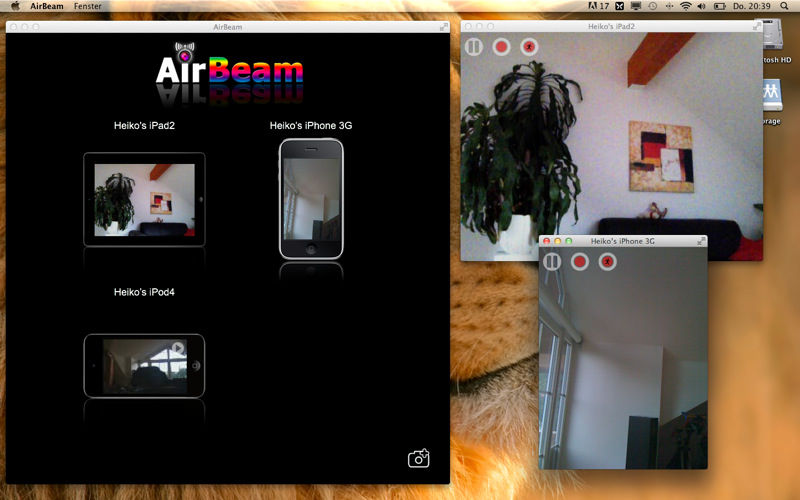Start recording in Heiko's iPhone 3G window
Screen dimensions: 800x500
580,262
